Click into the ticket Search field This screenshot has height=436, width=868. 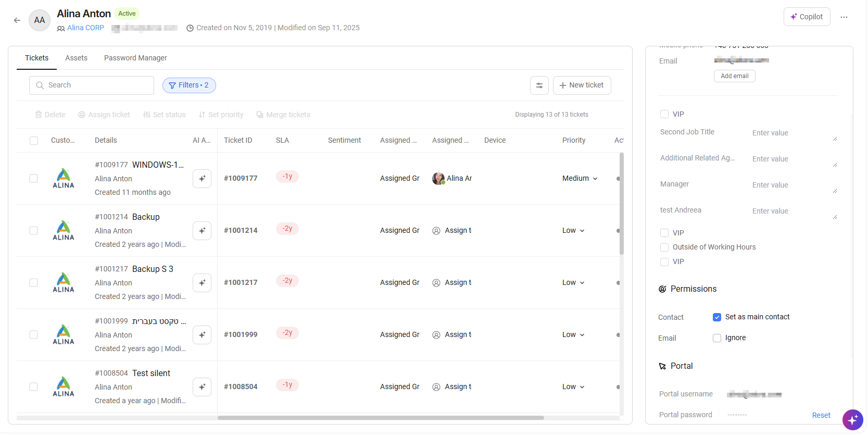click(92, 85)
